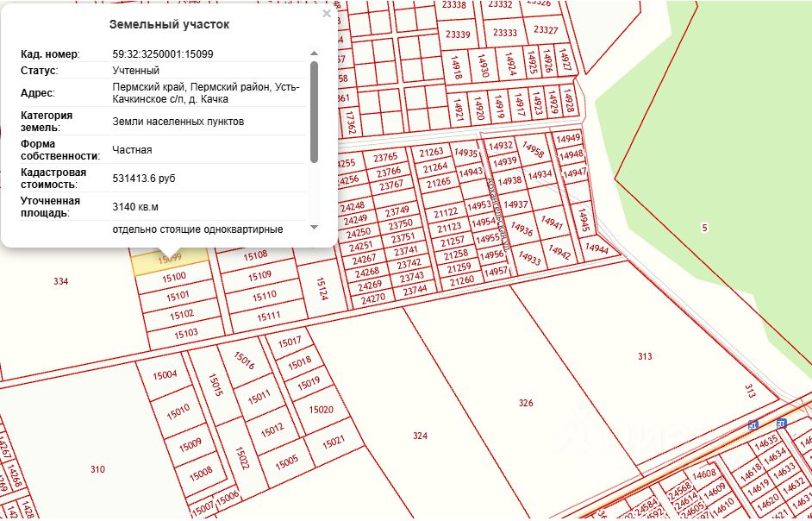Close the Земельный участок popup
Viewport: 812px width, 521px height.
(326, 14)
